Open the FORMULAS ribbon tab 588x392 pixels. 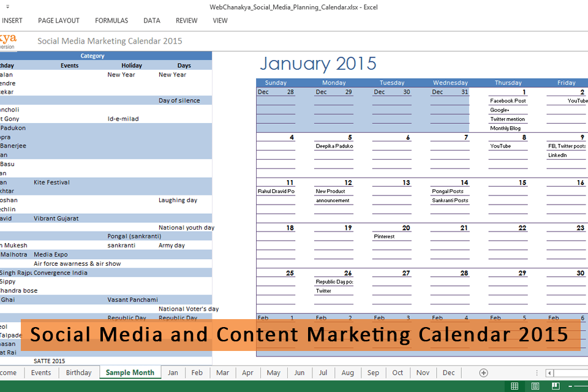coord(111,20)
